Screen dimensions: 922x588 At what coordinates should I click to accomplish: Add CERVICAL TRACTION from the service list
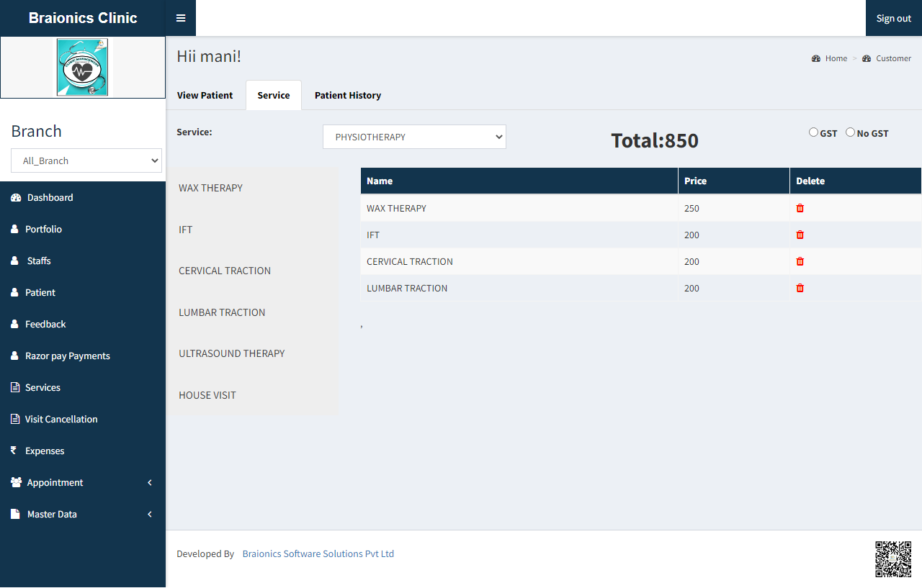click(225, 271)
